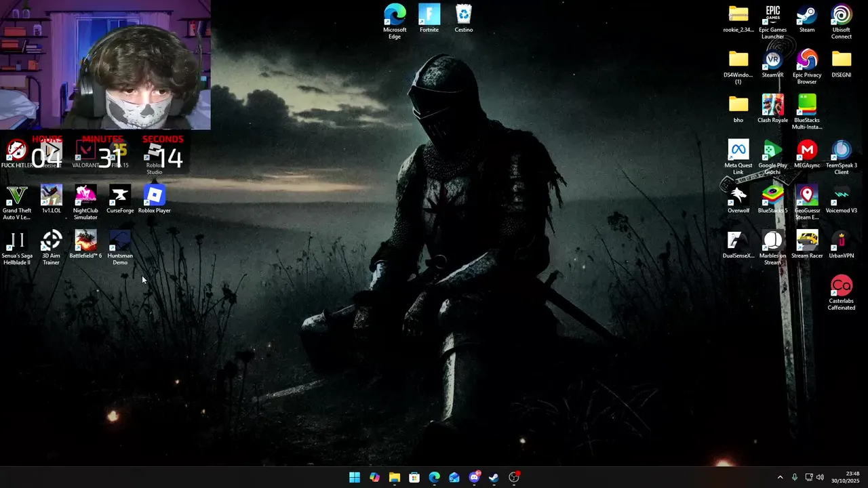
Task: Open the DS4Windows folder
Action: click(x=738, y=66)
